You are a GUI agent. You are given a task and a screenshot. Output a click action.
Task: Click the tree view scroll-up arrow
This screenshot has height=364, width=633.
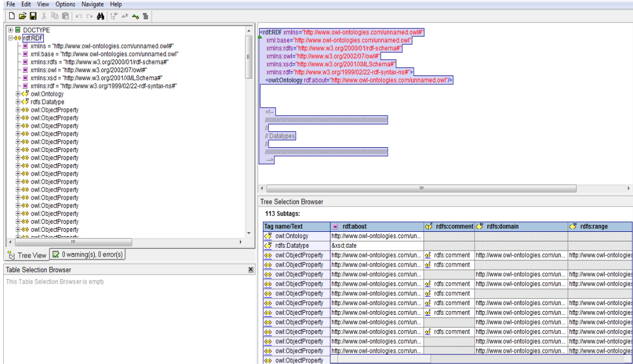coord(248,31)
